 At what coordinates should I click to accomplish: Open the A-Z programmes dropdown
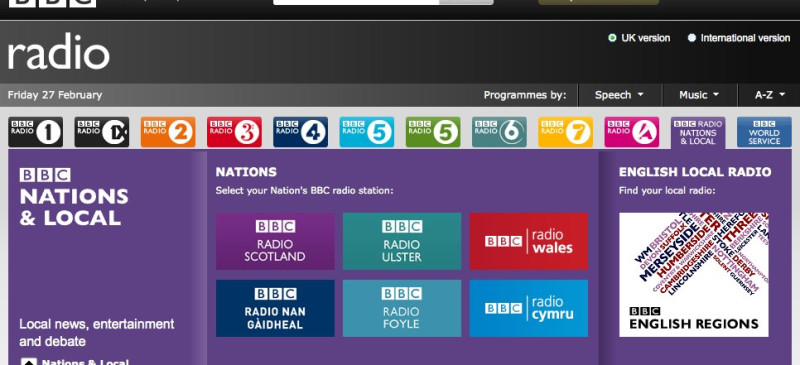coord(769,95)
